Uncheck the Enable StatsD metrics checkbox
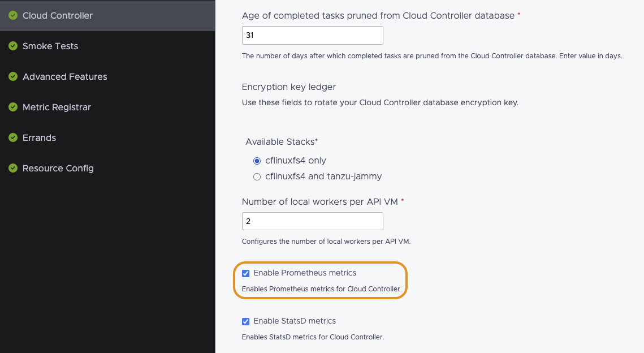 click(245, 321)
